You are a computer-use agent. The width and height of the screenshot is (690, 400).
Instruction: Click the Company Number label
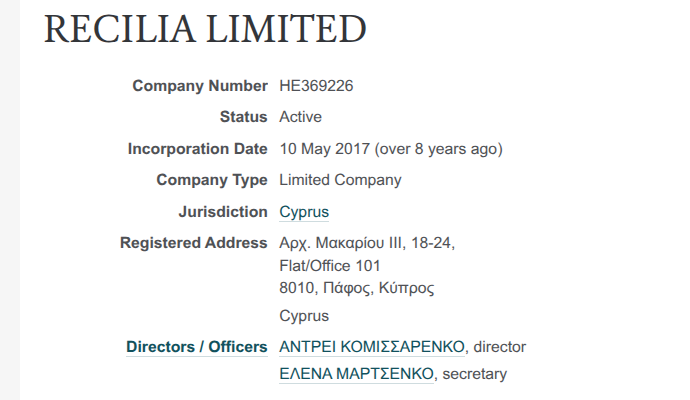click(200, 86)
